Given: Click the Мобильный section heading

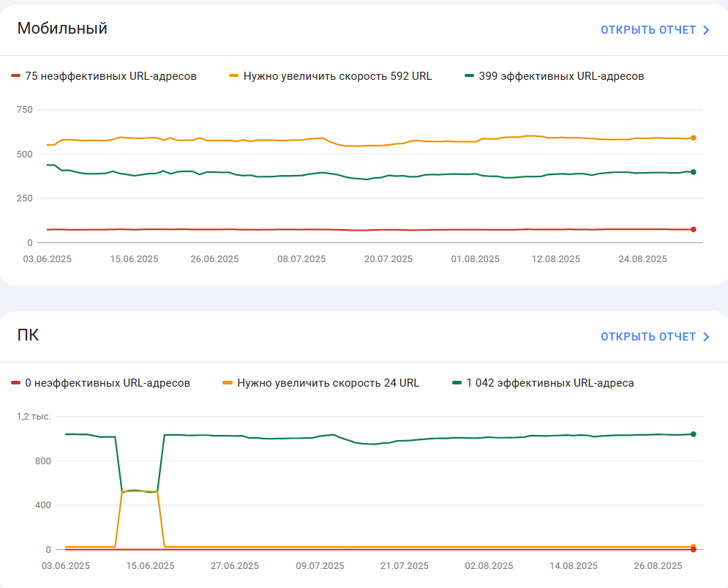Looking at the screenshot, I should (x=62, y=29).
